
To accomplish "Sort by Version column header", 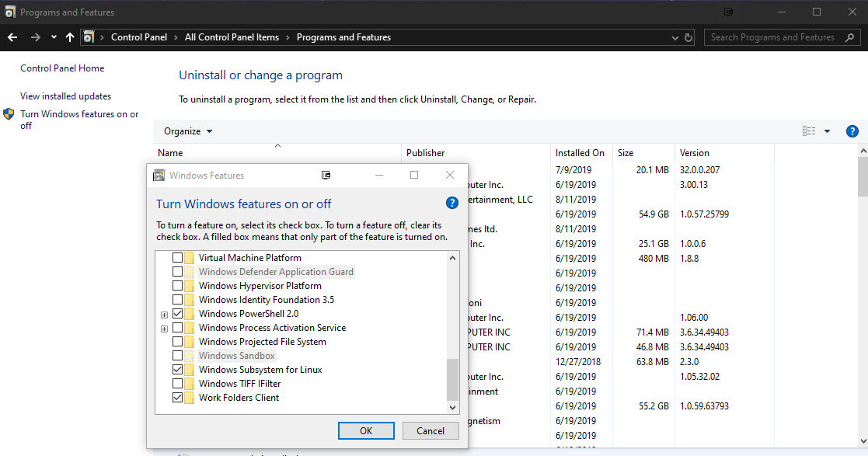I will pyautogui.click(x=724, y=153).
